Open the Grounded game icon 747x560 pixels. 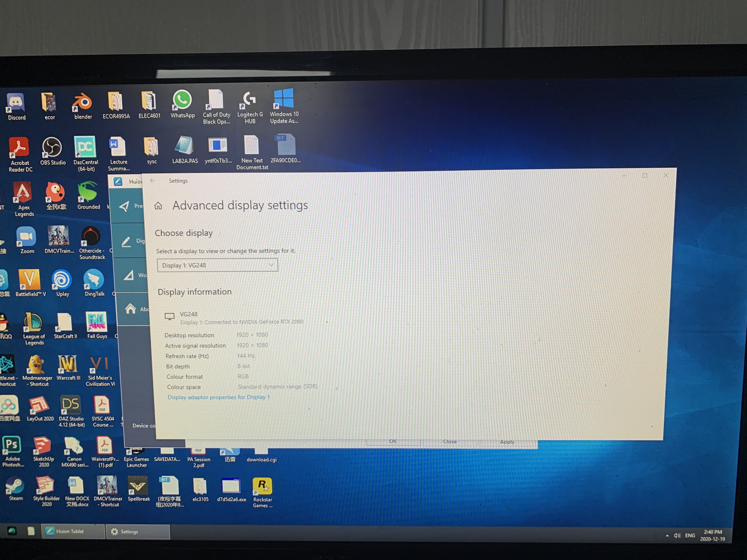coord(89,196)
